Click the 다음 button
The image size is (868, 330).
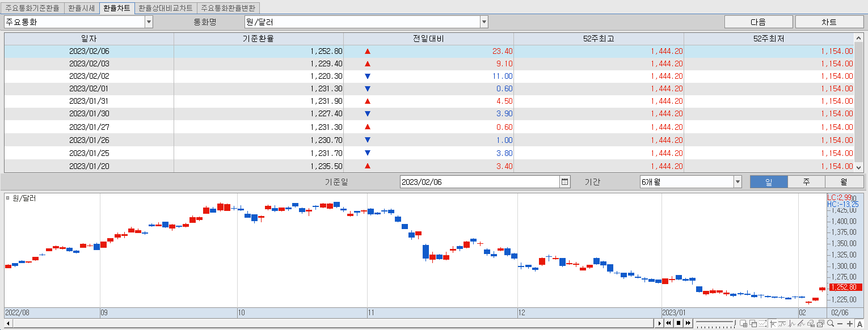click(x=759, y=22)
